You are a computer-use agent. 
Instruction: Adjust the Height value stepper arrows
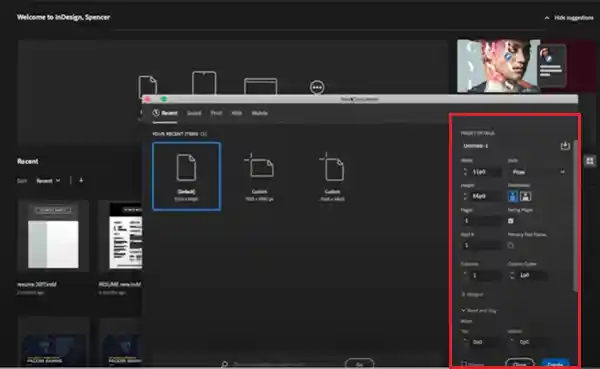tap(465, 196)
